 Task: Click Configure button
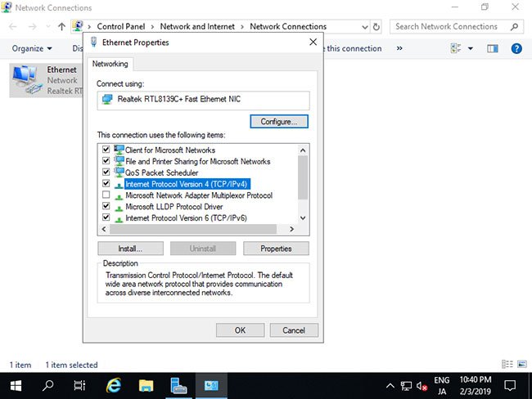[x=279, y=121]
